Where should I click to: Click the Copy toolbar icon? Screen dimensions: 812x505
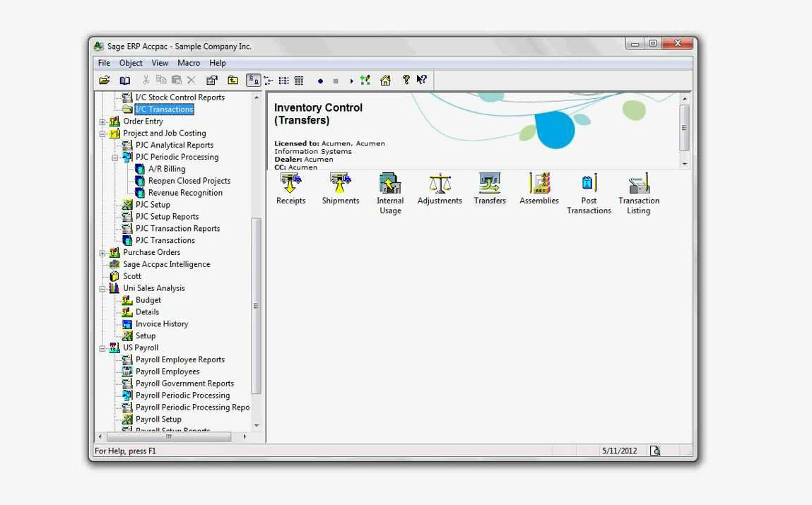(x=161, y=80)
